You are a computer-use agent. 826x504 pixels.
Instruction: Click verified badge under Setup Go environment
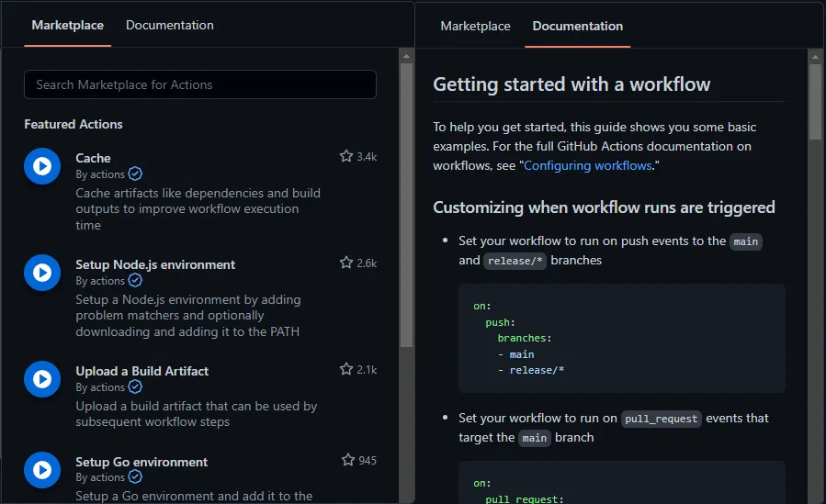point(135,476)
